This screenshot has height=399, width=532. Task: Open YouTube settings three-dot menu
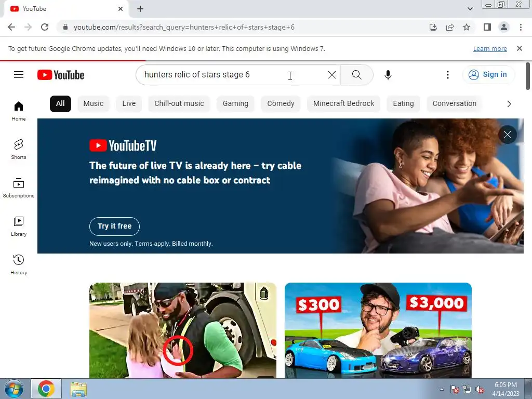tap(448, 75)
